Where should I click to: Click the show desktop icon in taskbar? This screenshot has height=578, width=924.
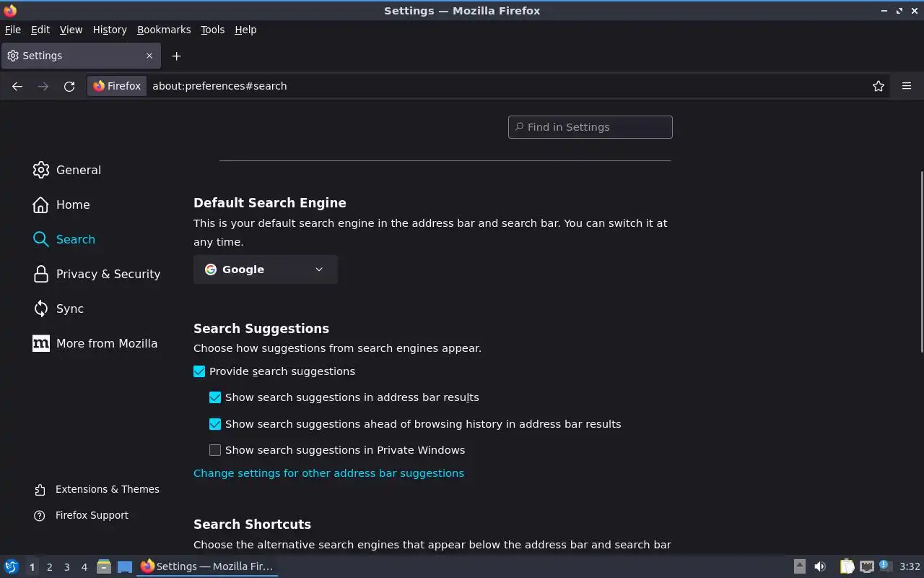point(125,566)
